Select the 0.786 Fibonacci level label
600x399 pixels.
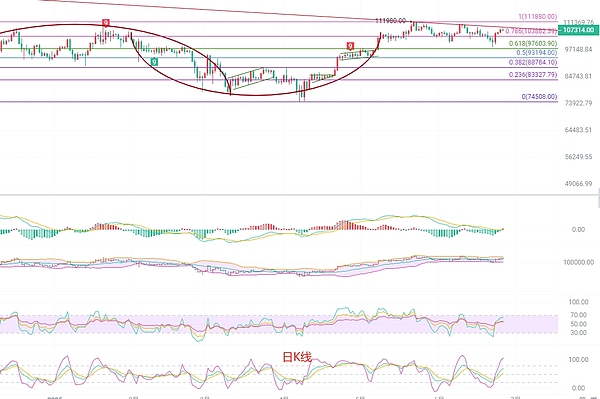click(x=531, y=31)
